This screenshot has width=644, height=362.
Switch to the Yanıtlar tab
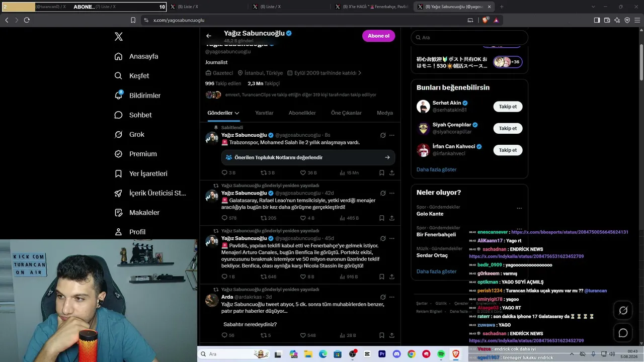(x=264, y=113)
